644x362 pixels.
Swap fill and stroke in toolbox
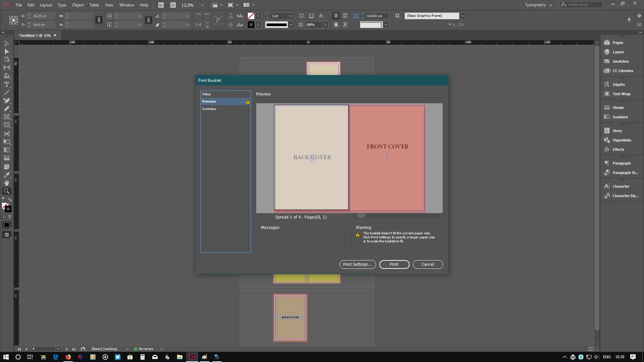point(10,200)
